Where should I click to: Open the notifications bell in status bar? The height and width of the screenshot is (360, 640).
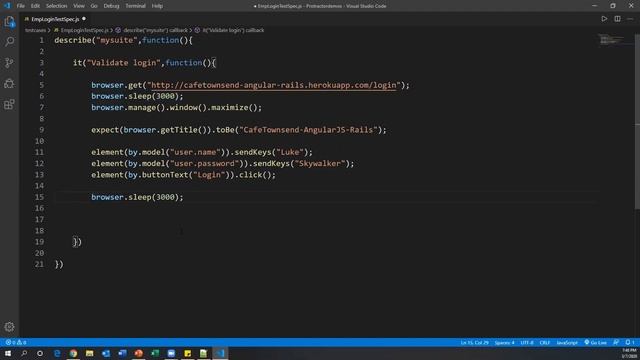[x=629, y=342]
